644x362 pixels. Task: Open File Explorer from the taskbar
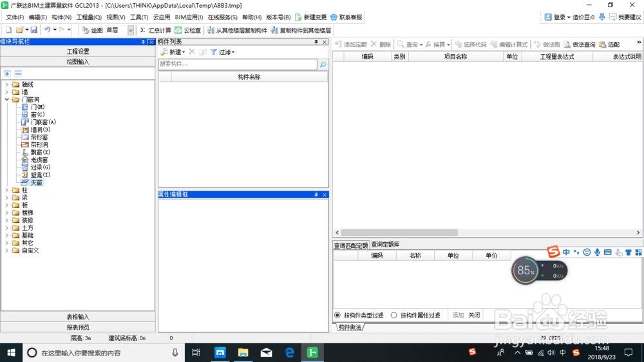pos(243,352)
